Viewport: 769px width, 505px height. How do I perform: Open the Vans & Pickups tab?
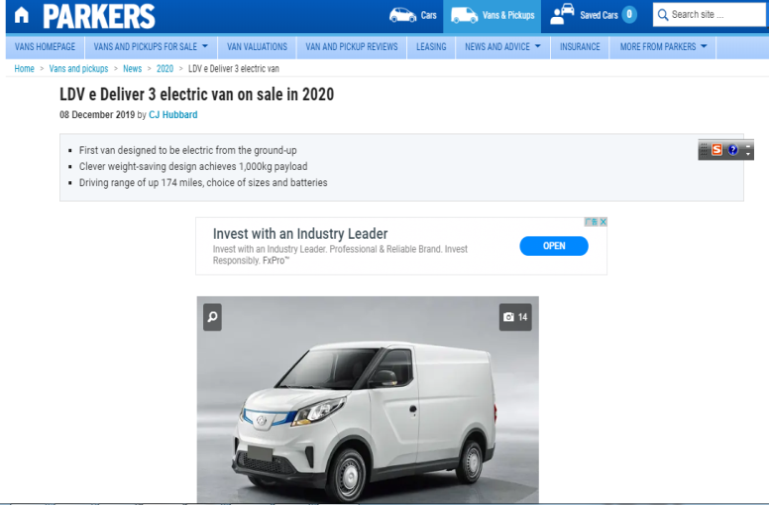point(492,16)
